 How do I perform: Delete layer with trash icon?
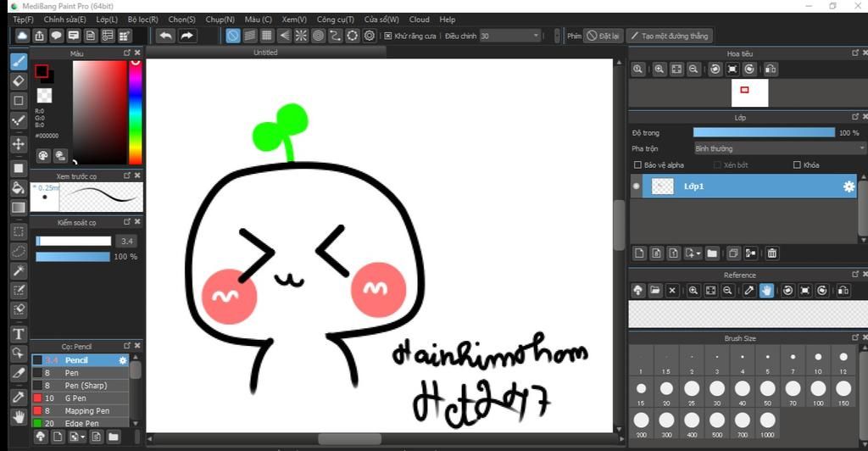(x=772, y=253)
